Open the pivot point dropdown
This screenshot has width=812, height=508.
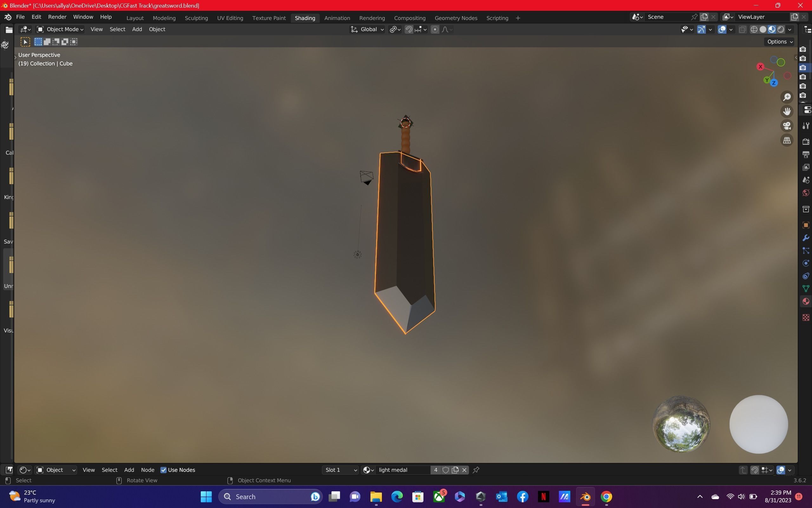[x=395, y=30]
